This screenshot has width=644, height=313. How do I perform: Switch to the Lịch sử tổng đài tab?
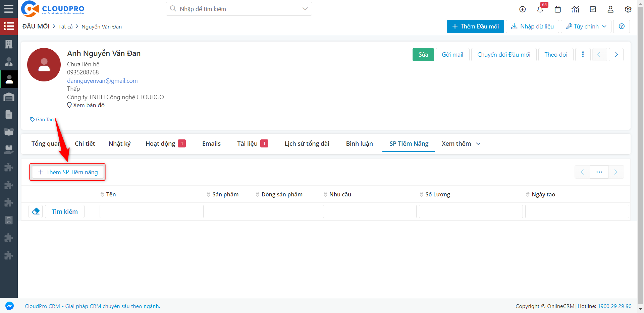click(307, 143)
